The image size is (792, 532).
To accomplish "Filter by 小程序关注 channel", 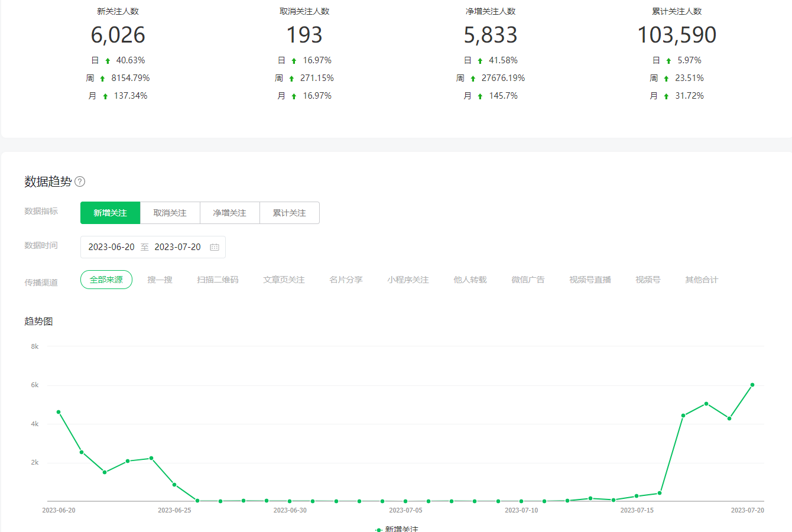I will pyautogui.click(x=408, y=280).
